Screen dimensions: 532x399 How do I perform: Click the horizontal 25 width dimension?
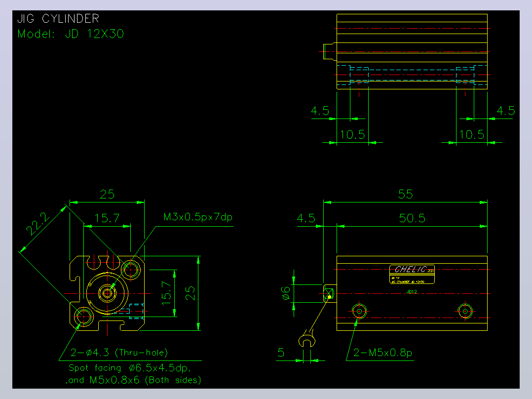pyautogui.click(x=107, y=194)
